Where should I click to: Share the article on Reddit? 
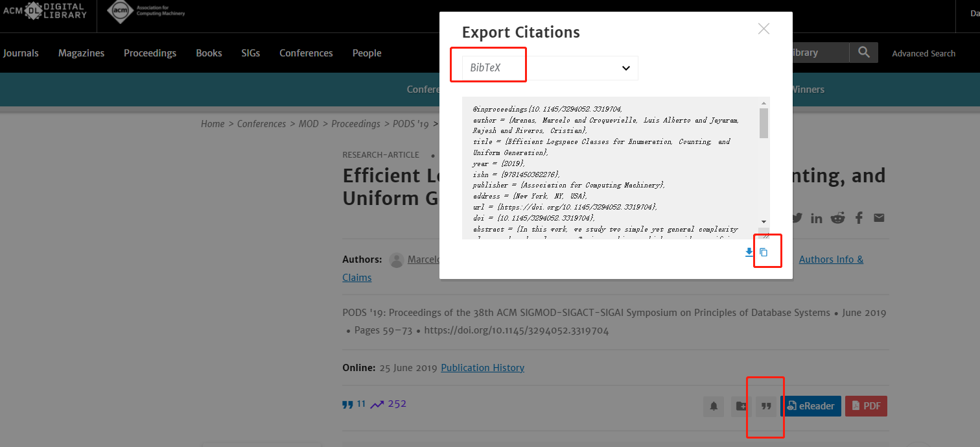837,217
